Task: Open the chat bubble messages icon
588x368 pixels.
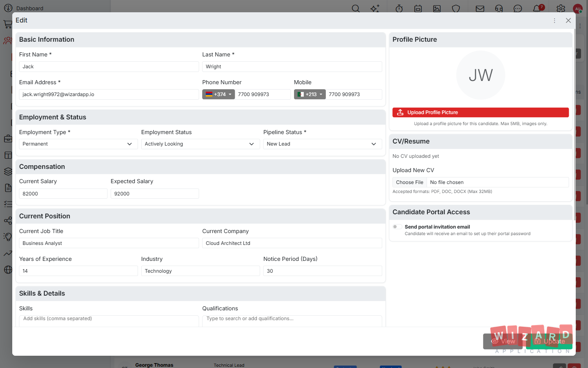Action: 518,9
